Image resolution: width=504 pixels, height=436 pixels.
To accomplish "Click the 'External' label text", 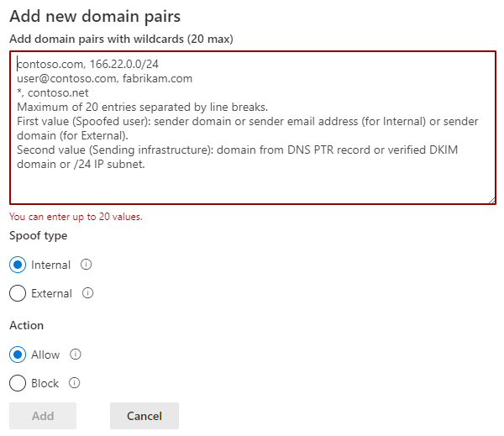I will (x=51, y=293).
